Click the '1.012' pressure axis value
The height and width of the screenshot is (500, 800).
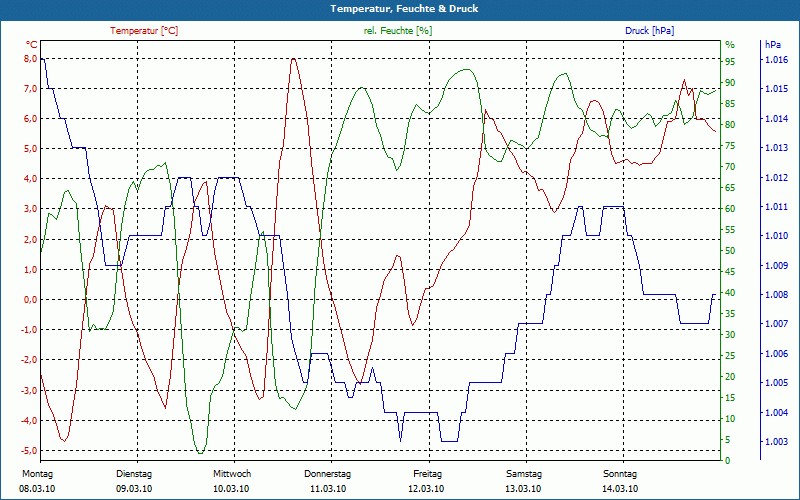(x=776, y=178)
